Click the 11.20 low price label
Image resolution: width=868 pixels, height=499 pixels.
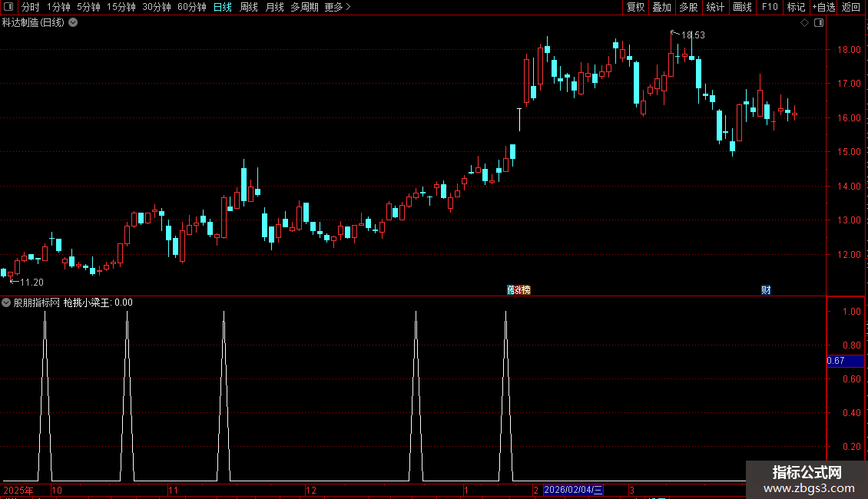[x=31, y=283]
